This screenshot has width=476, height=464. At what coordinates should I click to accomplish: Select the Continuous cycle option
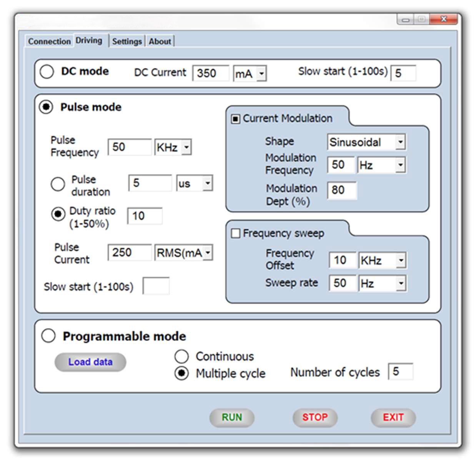181,356
